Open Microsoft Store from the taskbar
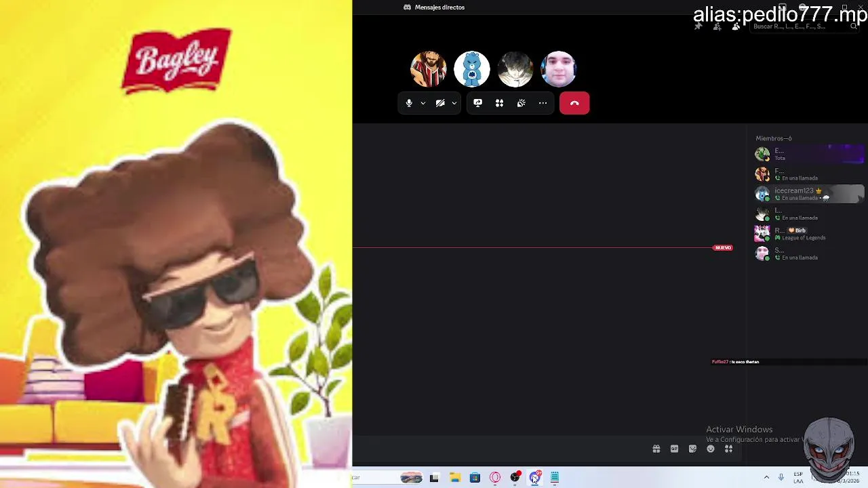Image resolution: width=868 pixels, height=488 pixels. [475, 478]
